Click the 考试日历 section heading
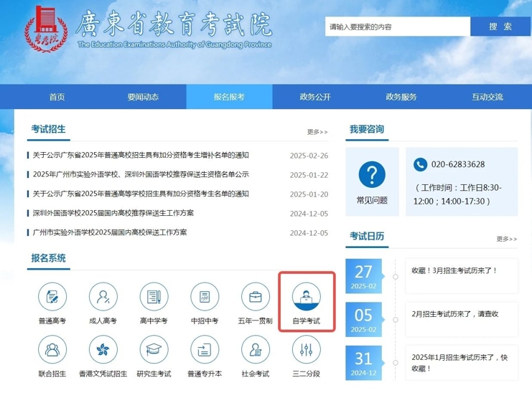 click(367, 237)
